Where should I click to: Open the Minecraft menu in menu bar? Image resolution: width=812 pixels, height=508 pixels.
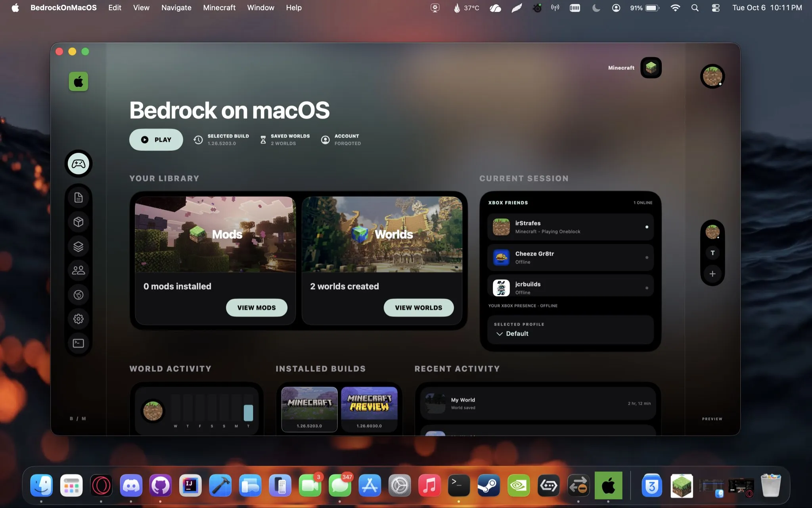[219, 8]
